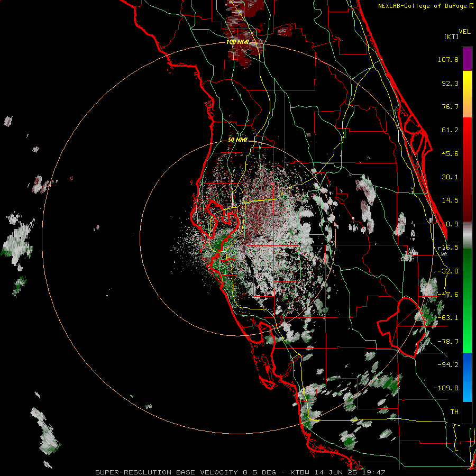This screenshot has height=476, width=476.
Task: Click the 92.3 value on velocity scale
Action: 450,83
